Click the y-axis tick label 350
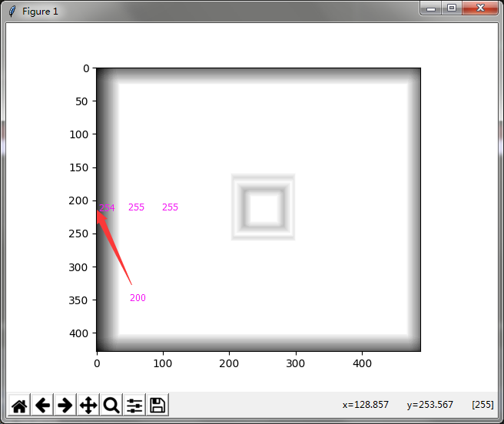Image resolution: width=504 pixels, height=424 pixels. coord(78,300)
